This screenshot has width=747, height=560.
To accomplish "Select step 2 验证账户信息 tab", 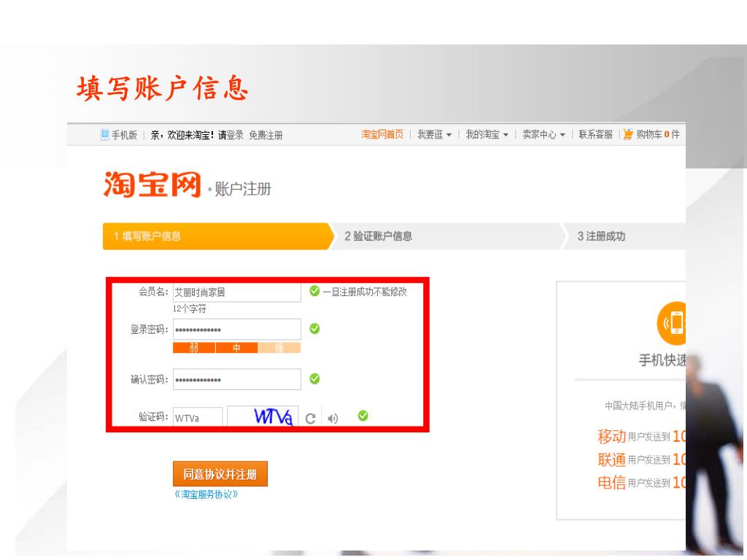I will (x=448, y=236).
